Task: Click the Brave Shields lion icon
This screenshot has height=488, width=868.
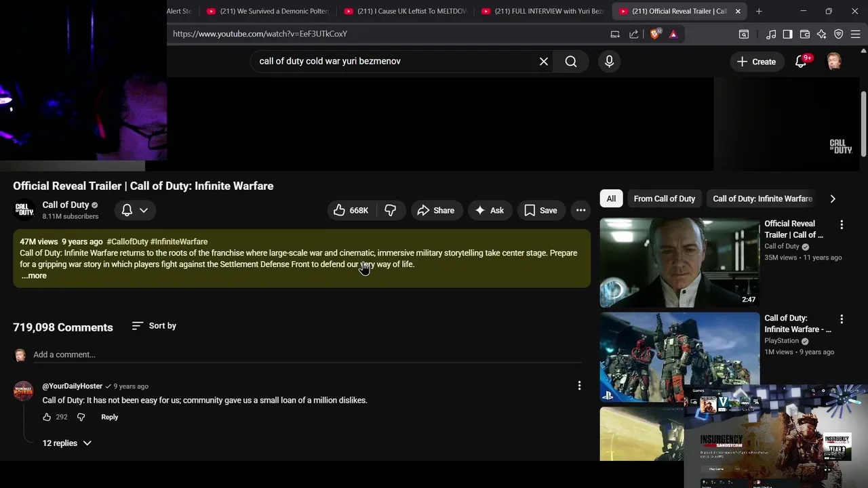Action: pos(654,34)
